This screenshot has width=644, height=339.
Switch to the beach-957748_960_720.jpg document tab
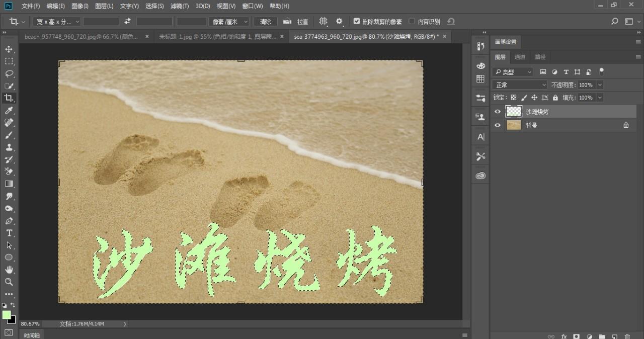82,37
